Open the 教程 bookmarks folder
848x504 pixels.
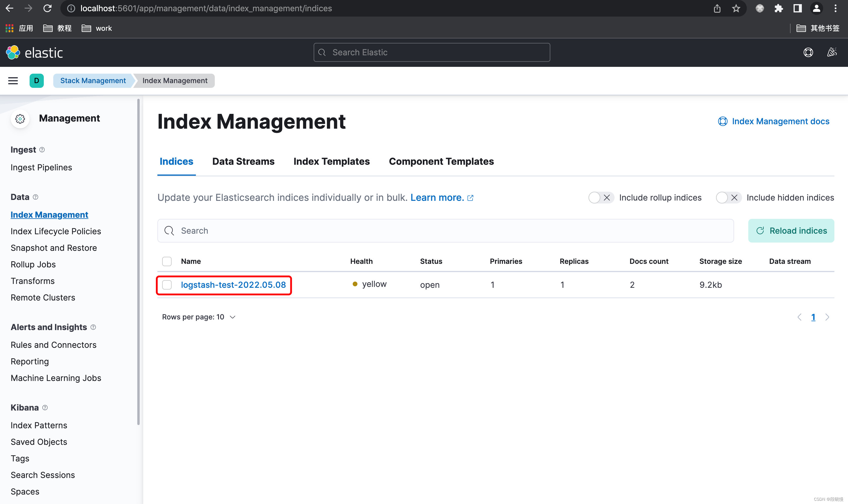pyautogui.click(x=57, y=28)
